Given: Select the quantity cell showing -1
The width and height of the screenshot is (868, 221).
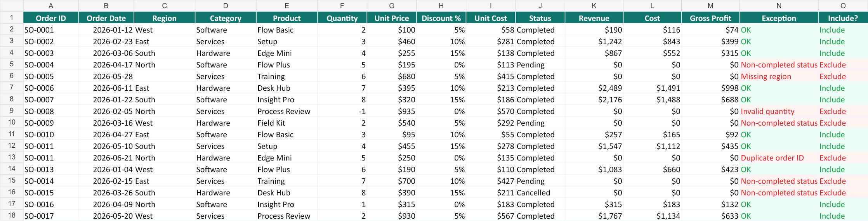Looking at the screenshot, I should tap(342, 111).
